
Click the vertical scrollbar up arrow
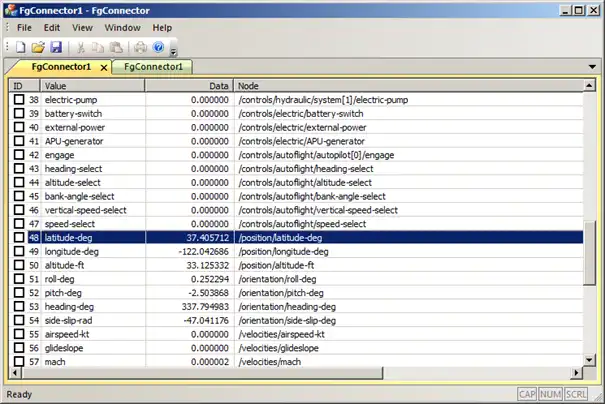pyautogui.click(x=589, y=85)
